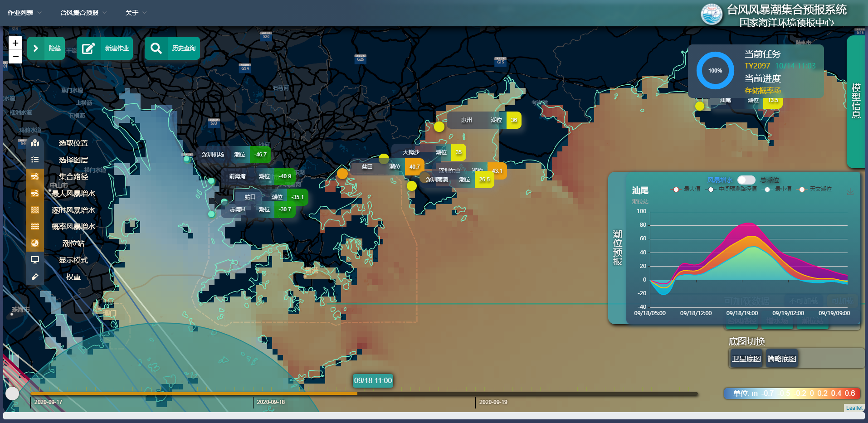Image resolution: width=868 pixels, height=423 pixels.
Task: Open the Leaflet attribution link
Action: [x=854, y=408]
